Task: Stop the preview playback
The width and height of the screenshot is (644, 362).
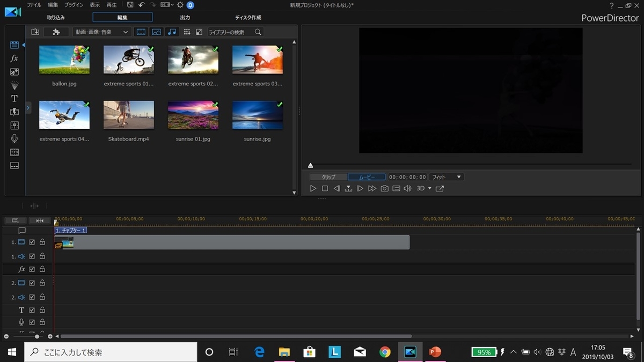Action: coord(325,188)
